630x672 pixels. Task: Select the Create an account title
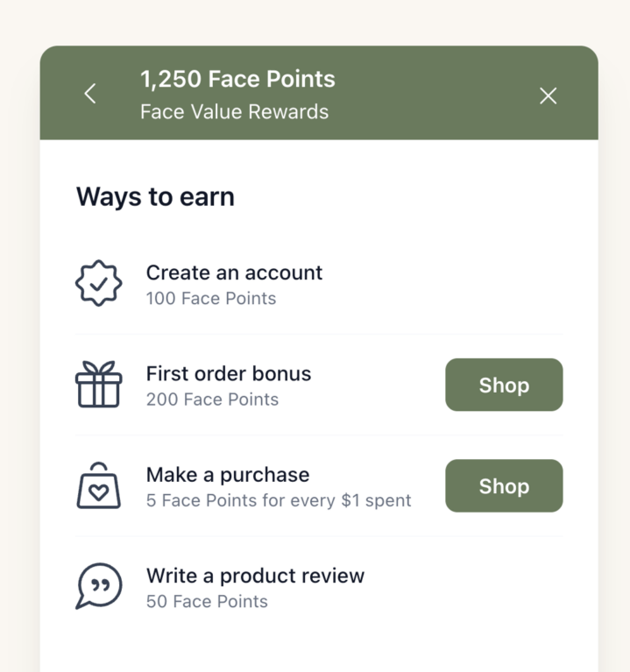tap(234, 272)
